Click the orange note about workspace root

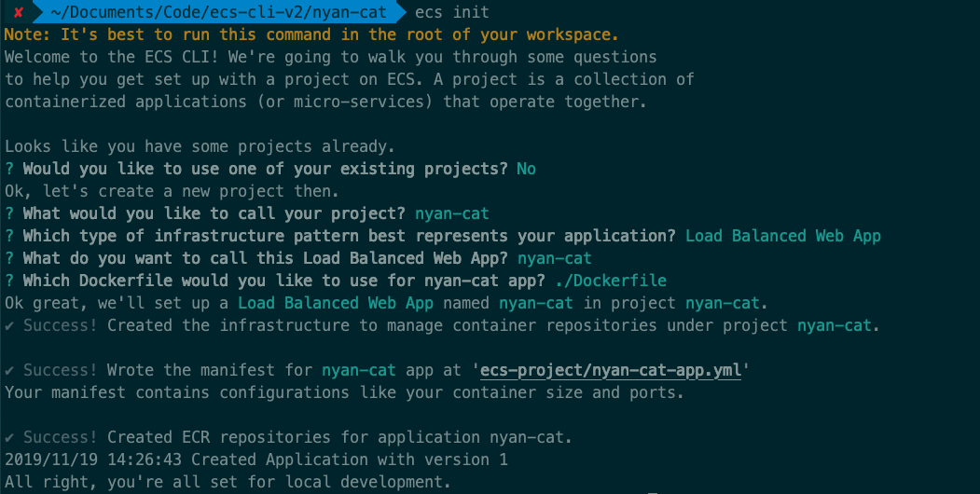311,34
